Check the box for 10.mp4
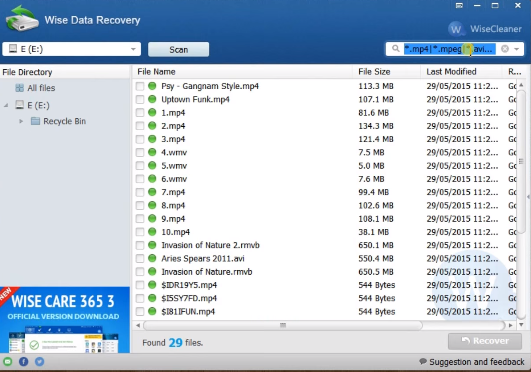Viewport: 531px width, 372px height. point(140,232)
